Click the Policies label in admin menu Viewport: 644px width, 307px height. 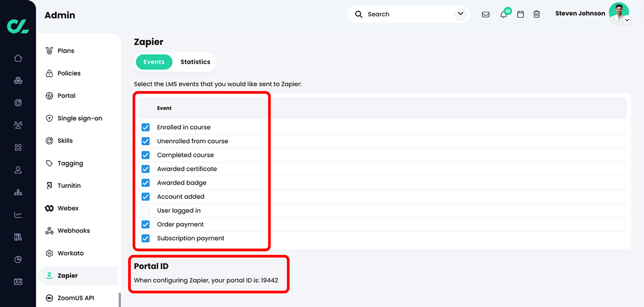tap(69, 73)
